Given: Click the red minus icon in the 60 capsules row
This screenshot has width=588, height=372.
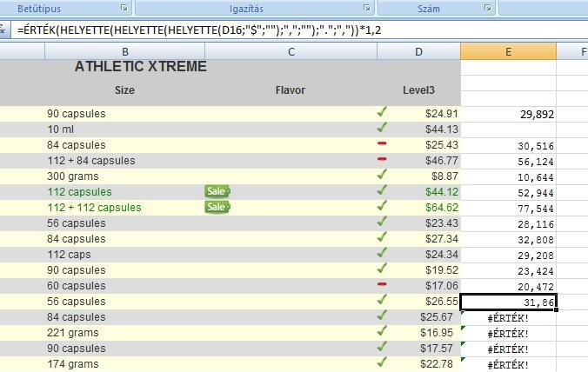Looking at the screenshot, I should 382,284.
